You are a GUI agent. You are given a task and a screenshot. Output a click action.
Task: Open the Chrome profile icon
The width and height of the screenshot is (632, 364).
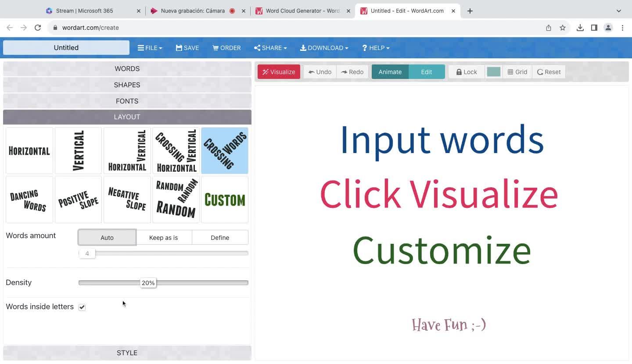tap(608, 28)
